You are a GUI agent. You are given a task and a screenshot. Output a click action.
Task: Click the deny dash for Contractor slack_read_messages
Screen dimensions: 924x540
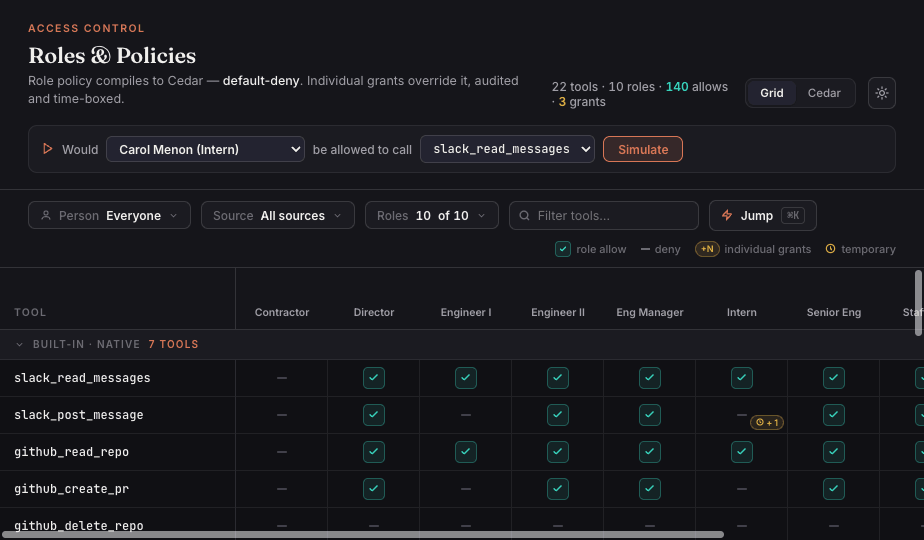click(x=282, y=378)
